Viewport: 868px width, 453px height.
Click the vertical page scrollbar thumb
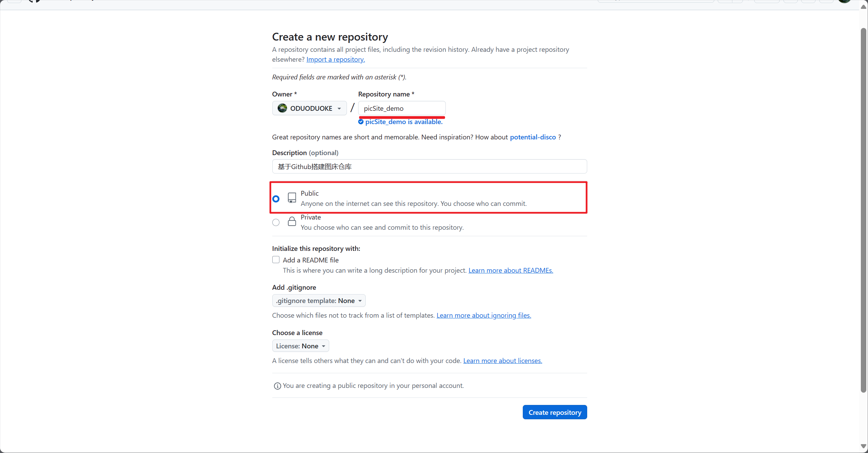[x=864, y=210]
